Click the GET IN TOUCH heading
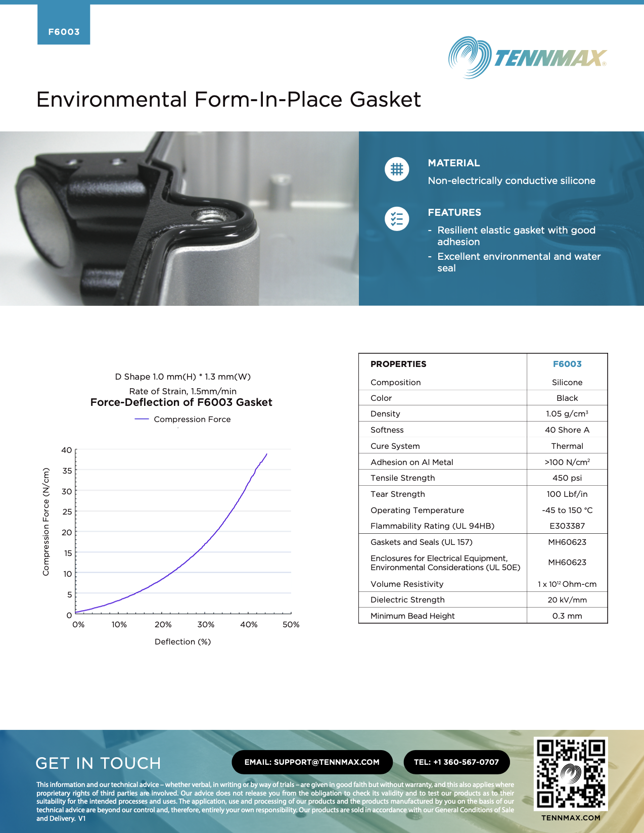The width and height of the screenshot is (644, 833). pos(98,763)
